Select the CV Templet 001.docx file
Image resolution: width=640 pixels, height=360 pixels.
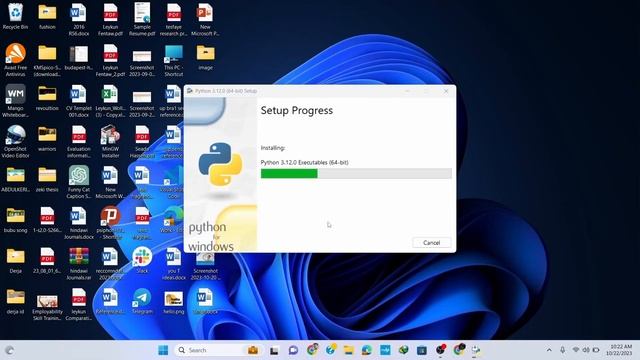79,101
